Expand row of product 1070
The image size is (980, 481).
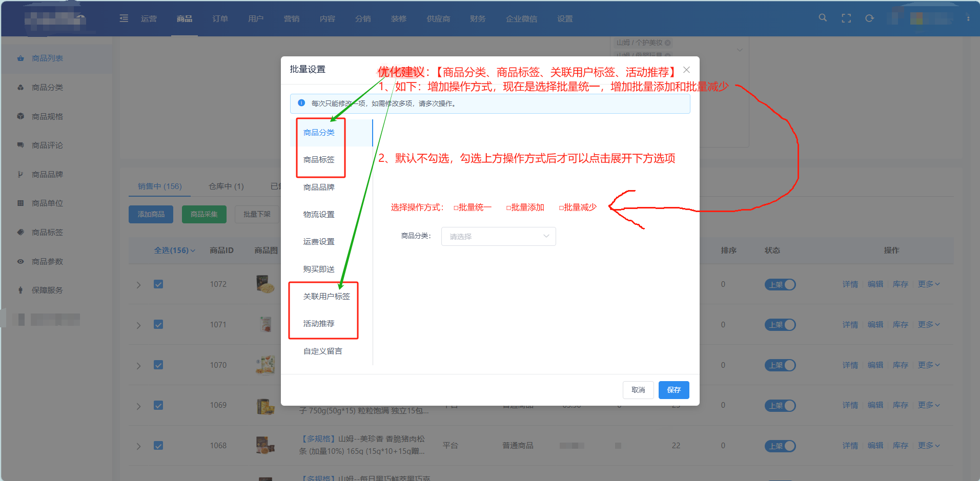(x=138, y=366)
